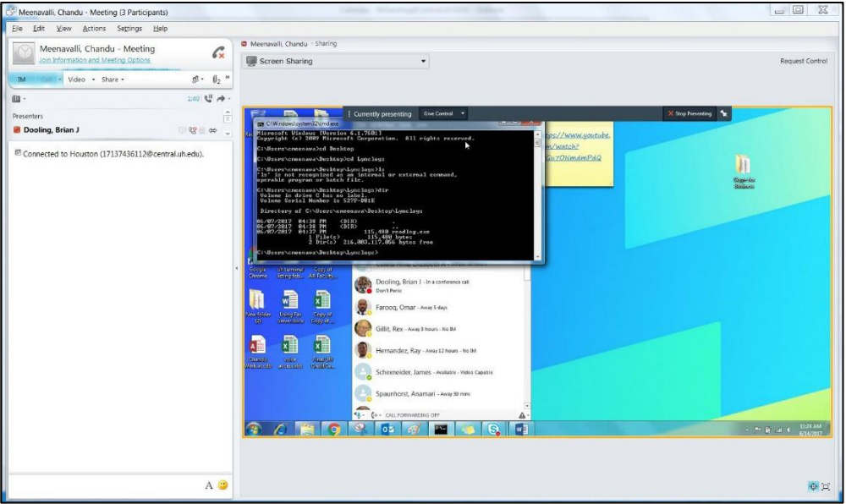Click the Outlook icon in the shared taskbar
The height and width of the screenshot is (504, 846).
point(387,429)
